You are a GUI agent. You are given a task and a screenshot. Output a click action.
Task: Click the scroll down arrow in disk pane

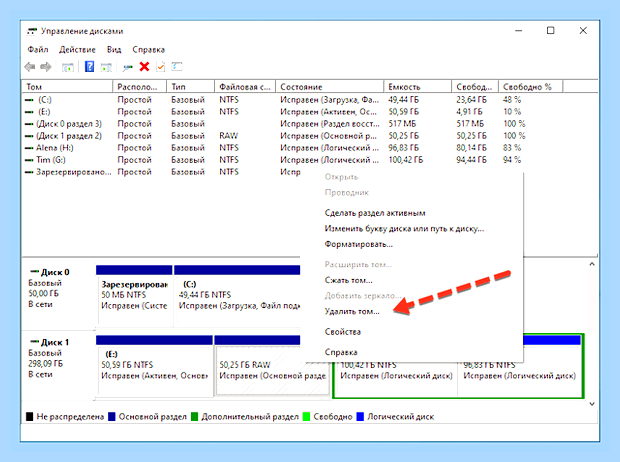(592, 403)
